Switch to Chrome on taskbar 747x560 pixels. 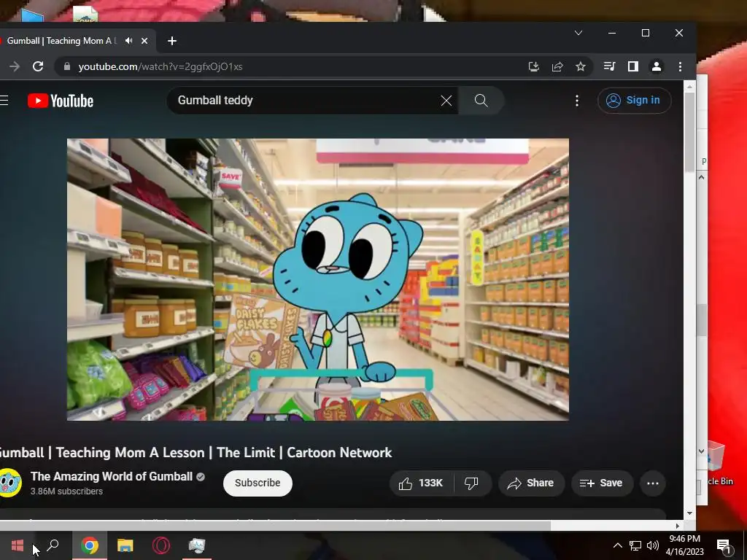[x=90, y=545]
